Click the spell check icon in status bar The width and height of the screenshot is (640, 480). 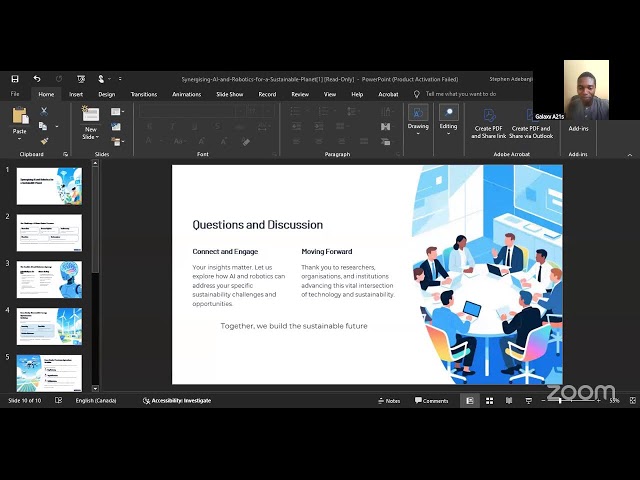(58, 400)
